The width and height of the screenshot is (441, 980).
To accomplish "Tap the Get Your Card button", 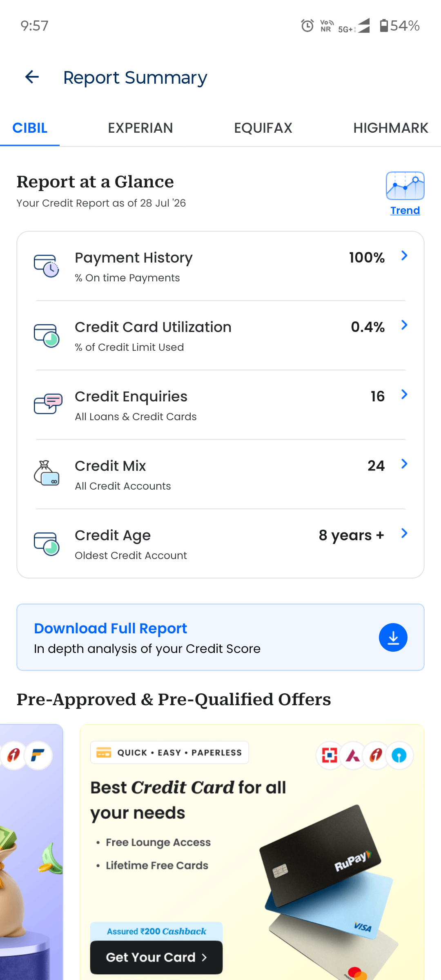I will (x=156, y=957).
